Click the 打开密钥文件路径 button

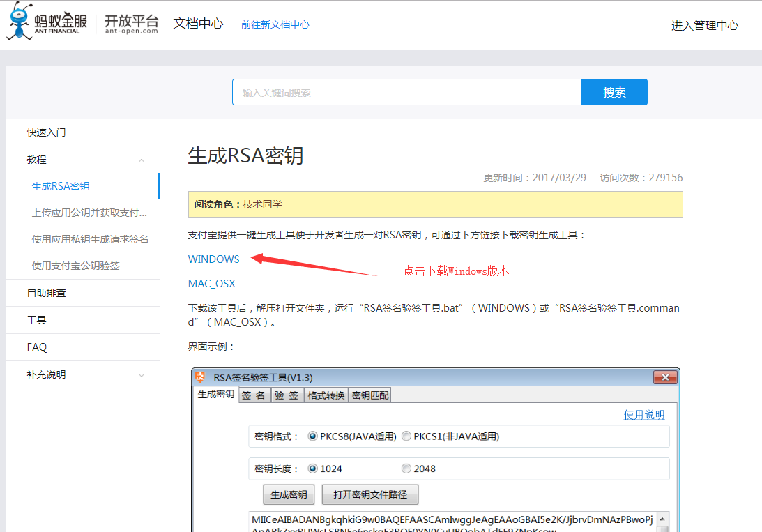(x=370, y=494)
